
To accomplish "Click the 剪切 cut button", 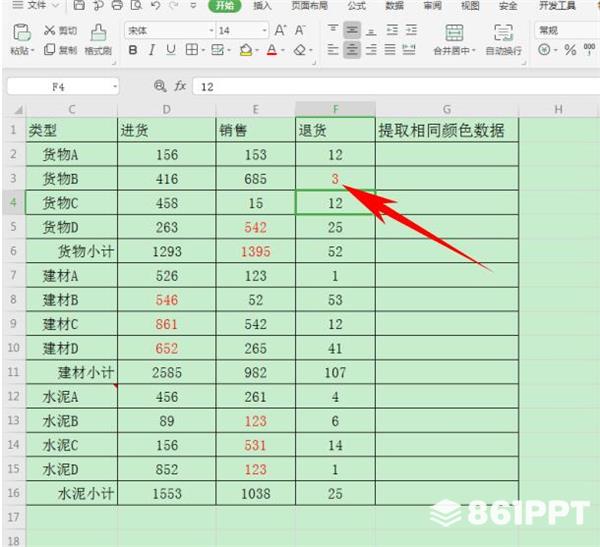I will pyautogui.click(x=60, y=30).
